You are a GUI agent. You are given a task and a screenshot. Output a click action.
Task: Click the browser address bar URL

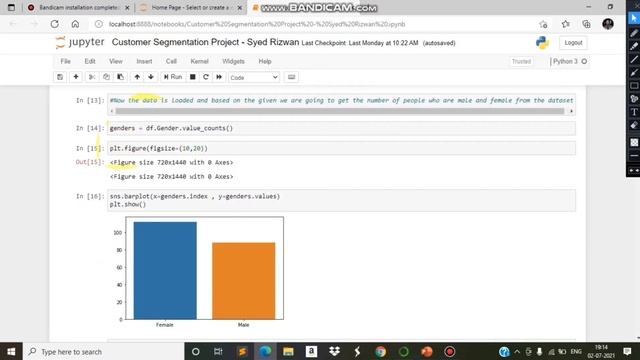coord(257,24)
